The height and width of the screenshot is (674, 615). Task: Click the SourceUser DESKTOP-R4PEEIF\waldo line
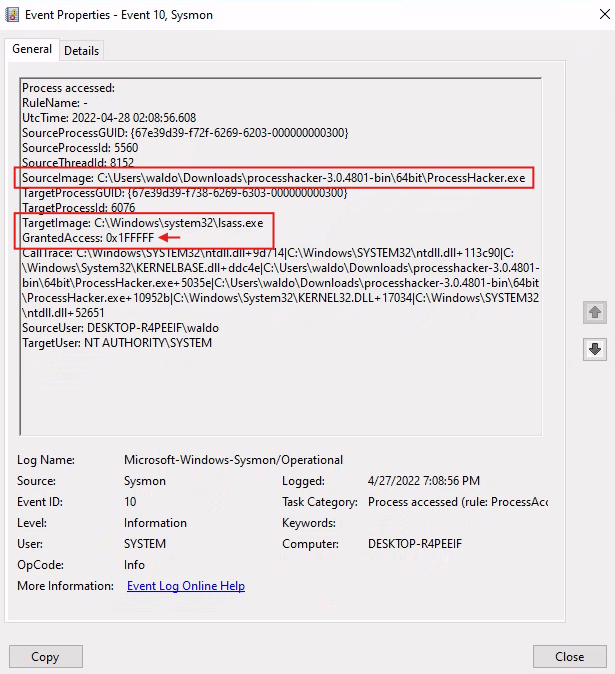(x=120, y=328)
